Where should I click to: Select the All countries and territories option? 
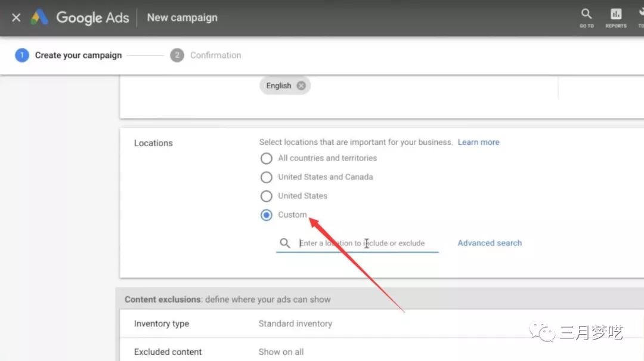(x=266, y=159)
